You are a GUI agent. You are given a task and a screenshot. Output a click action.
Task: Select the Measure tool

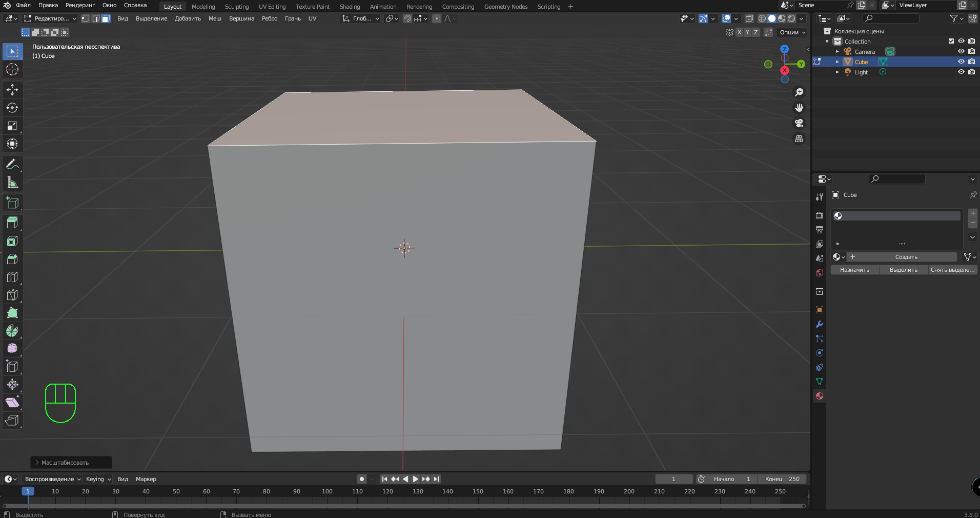coord(12,183)
